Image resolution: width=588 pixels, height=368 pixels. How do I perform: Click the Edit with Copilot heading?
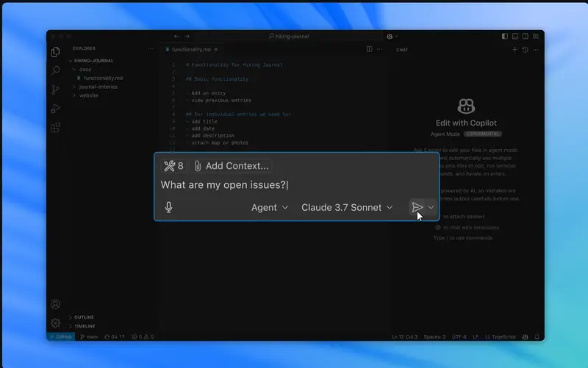tap(466, 123)
